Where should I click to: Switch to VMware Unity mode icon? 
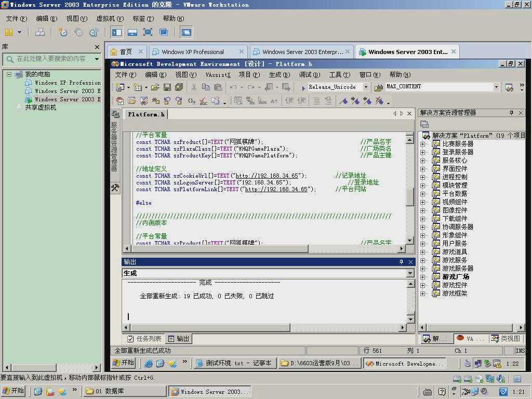click(164, 32)
